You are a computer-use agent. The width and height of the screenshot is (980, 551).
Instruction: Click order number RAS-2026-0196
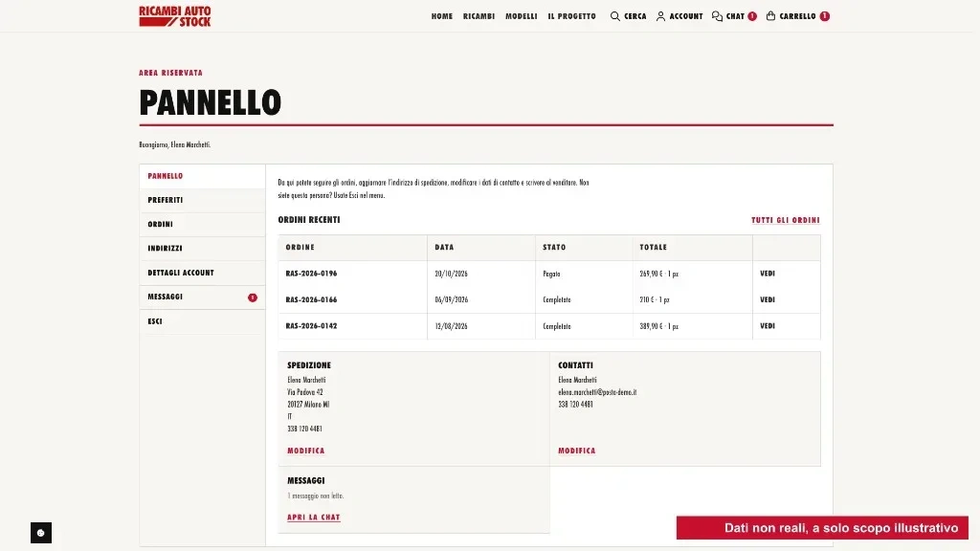pos(311,274)
